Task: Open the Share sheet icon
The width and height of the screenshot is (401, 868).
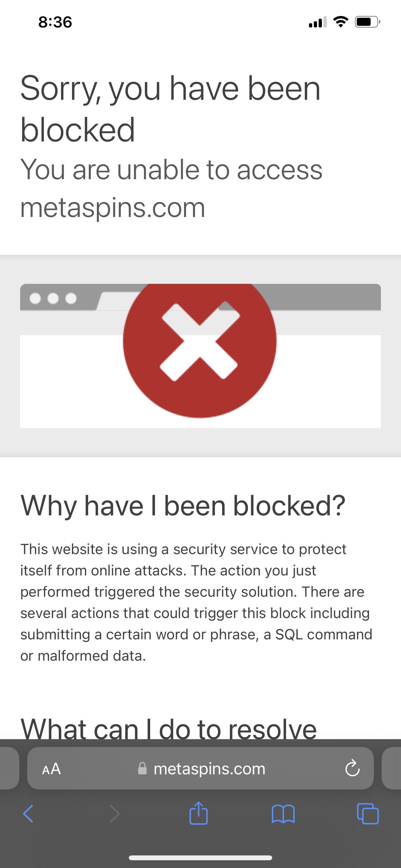Action: pos(199,813)
